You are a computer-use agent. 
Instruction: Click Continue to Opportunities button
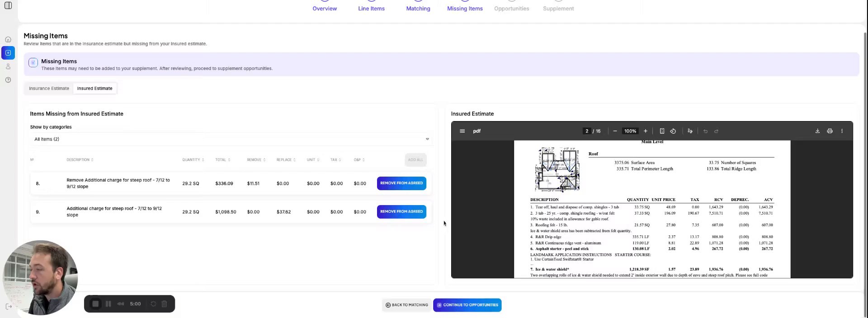(x=467, y=305)
